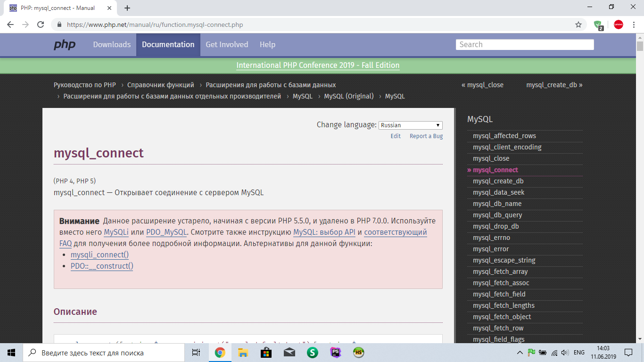Click the International PHP Conference 2019 banner
Image resolution: width=644 pixels, height=362 pixels.
point(318,66)
